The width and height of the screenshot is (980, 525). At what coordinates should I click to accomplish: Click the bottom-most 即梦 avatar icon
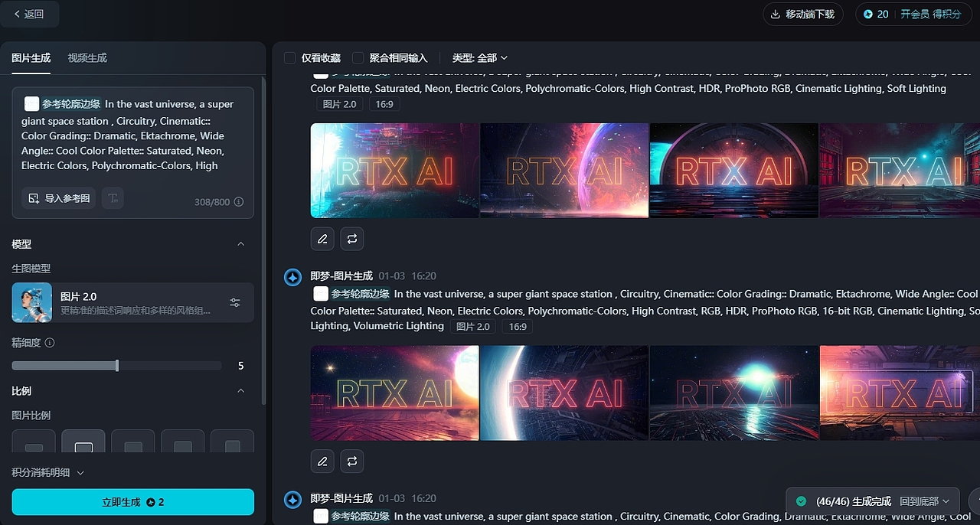pyautogui.click(x=292, y=500)
